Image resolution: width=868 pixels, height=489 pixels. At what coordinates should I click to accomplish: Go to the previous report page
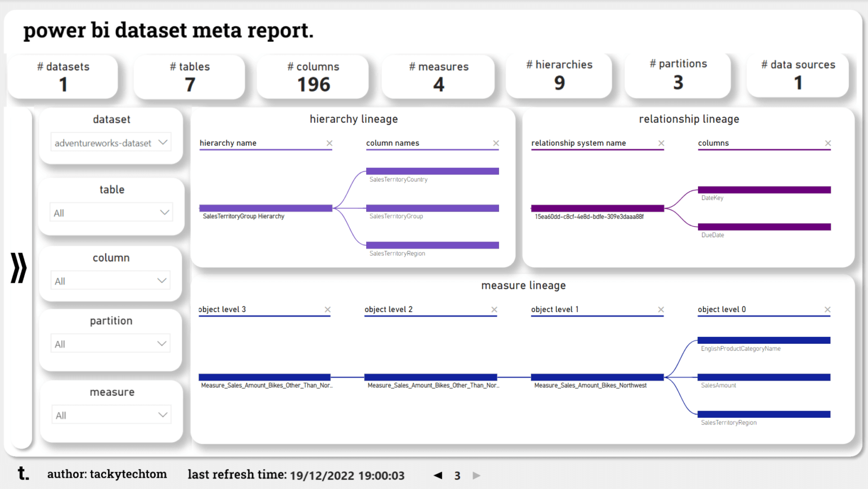[437, 475]
